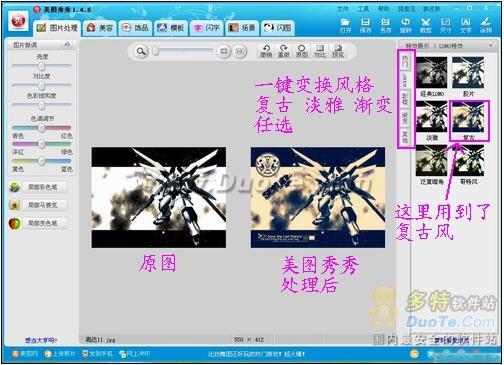Image resolution: width=504 pixels, height=365 pixels.
Task: Toggle the Compare (对比) view button
Action: 320,51
